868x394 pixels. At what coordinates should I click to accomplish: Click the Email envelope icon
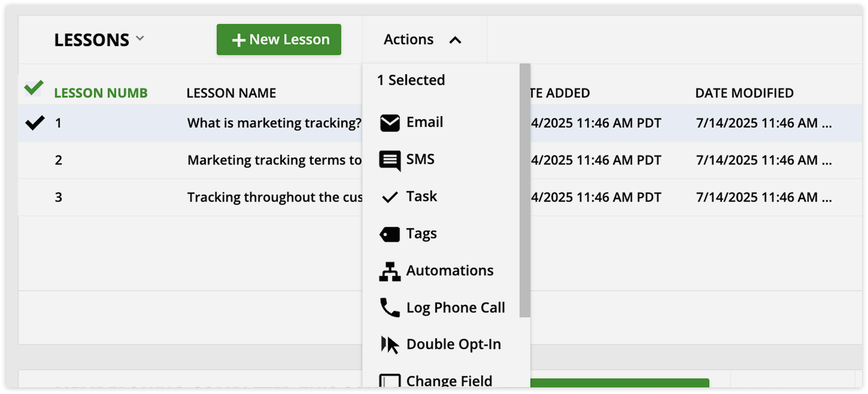pos(390,123)
